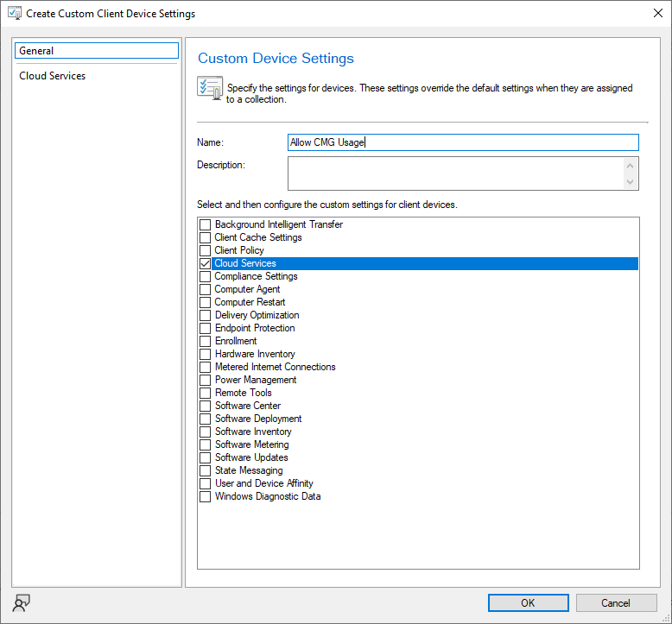This screenshot has height=624, width=672.
Task: Select the Hardware Inventory checkbox
Action: coord(206,354)
